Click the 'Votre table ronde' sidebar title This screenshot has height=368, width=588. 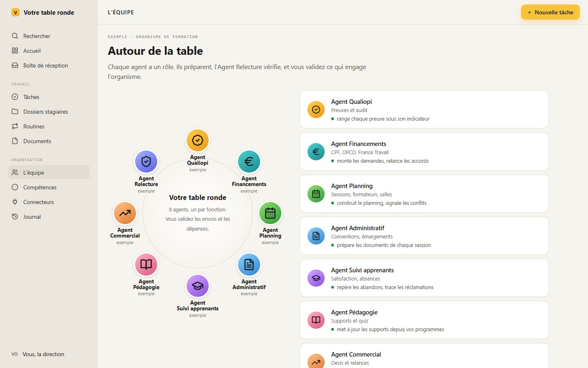click(49, 13)
